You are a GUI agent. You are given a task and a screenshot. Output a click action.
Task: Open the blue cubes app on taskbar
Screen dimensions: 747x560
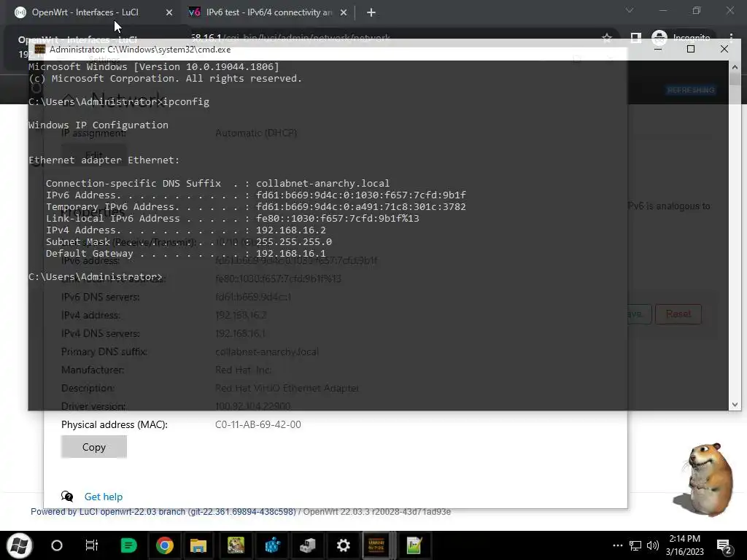(273, 545)
